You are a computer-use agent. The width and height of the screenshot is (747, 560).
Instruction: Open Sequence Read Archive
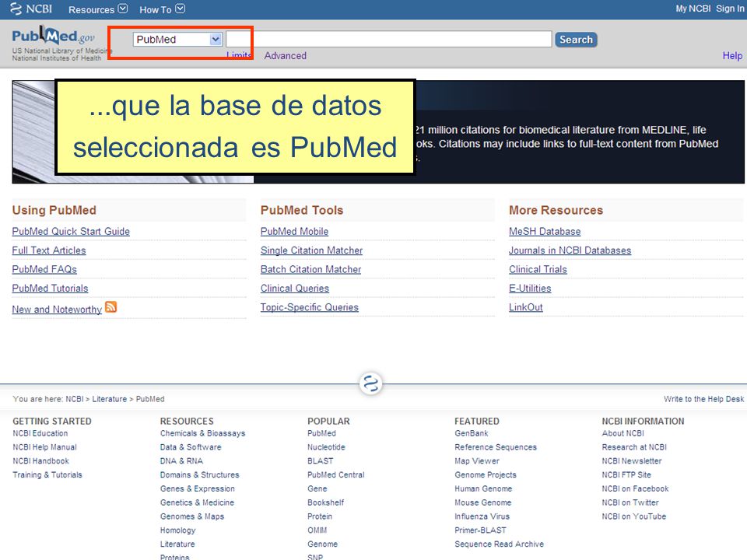click(500, 544)
